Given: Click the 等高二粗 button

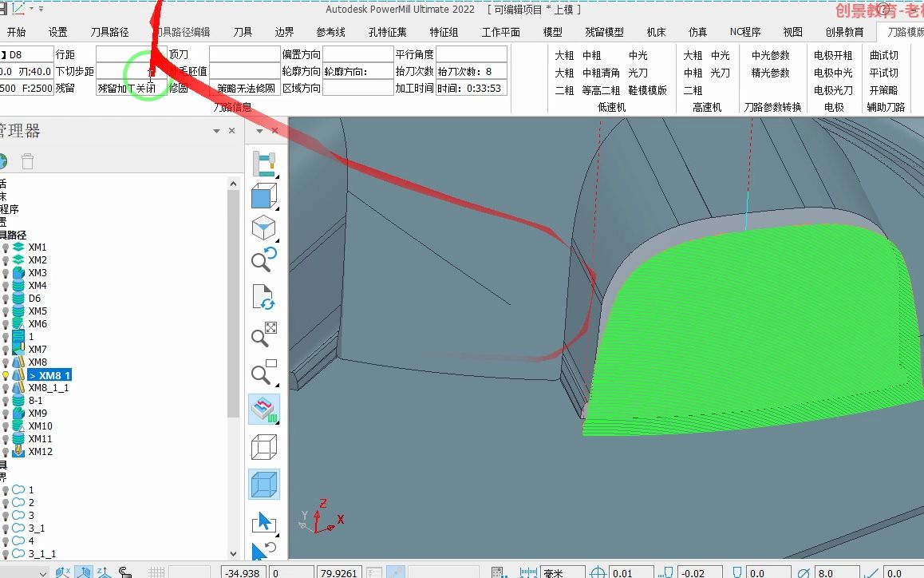Looking at the screenshot, I should 601,90.
